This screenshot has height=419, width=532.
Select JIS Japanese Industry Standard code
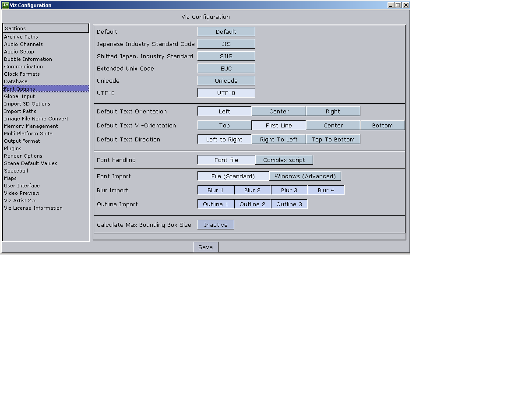[x=226, y=43]
